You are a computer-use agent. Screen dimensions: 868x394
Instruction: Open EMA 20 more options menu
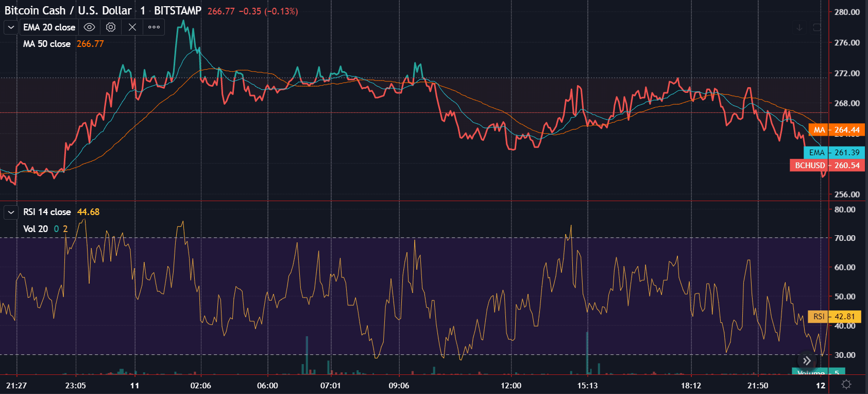point(154,27)
